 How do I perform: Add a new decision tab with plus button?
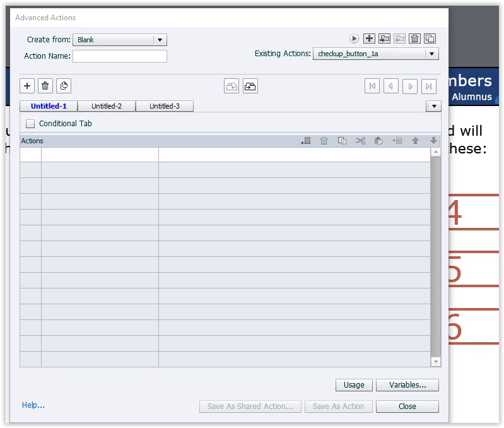point(27,86)
